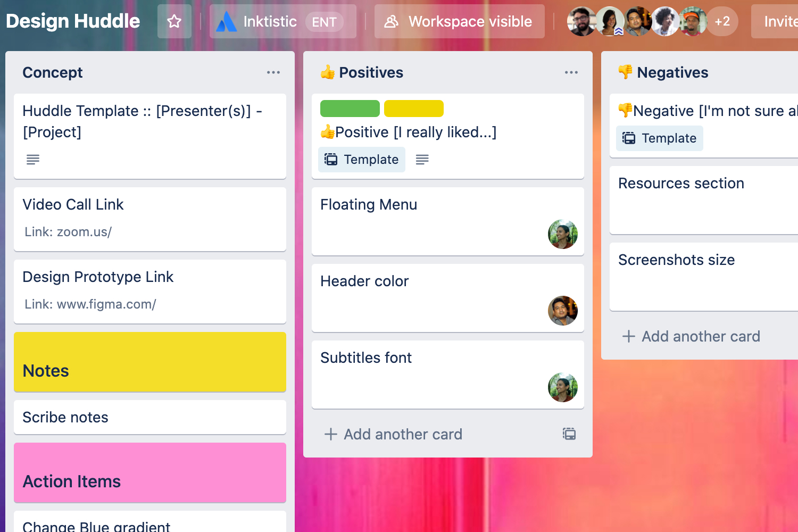Screen dimensions: 798x532
Task: Show the +2 additional board members
Action: 722,21
